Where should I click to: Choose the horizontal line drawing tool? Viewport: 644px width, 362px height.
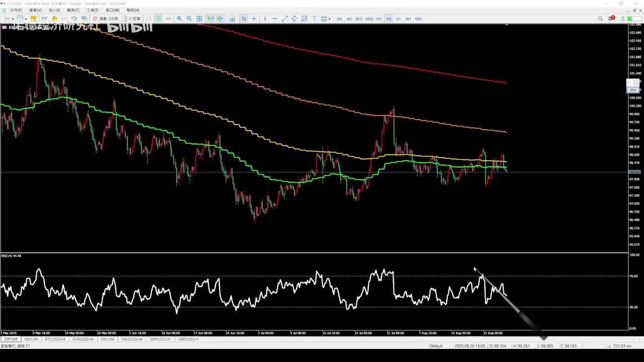[275, 19]
